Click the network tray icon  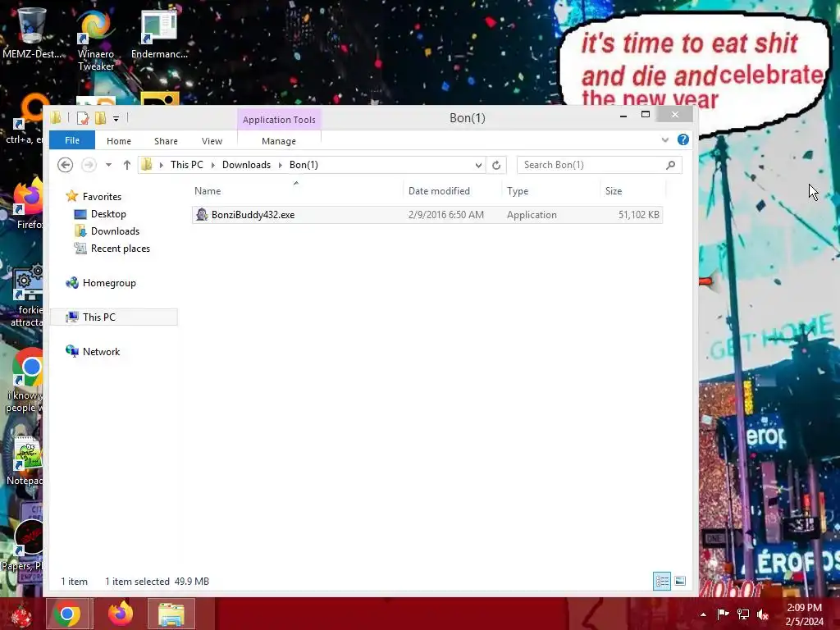click(x=743, y=614)
